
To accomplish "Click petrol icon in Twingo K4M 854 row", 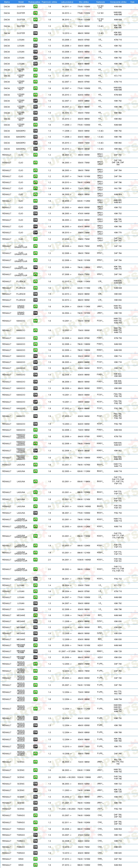I will tap(35, 829).
